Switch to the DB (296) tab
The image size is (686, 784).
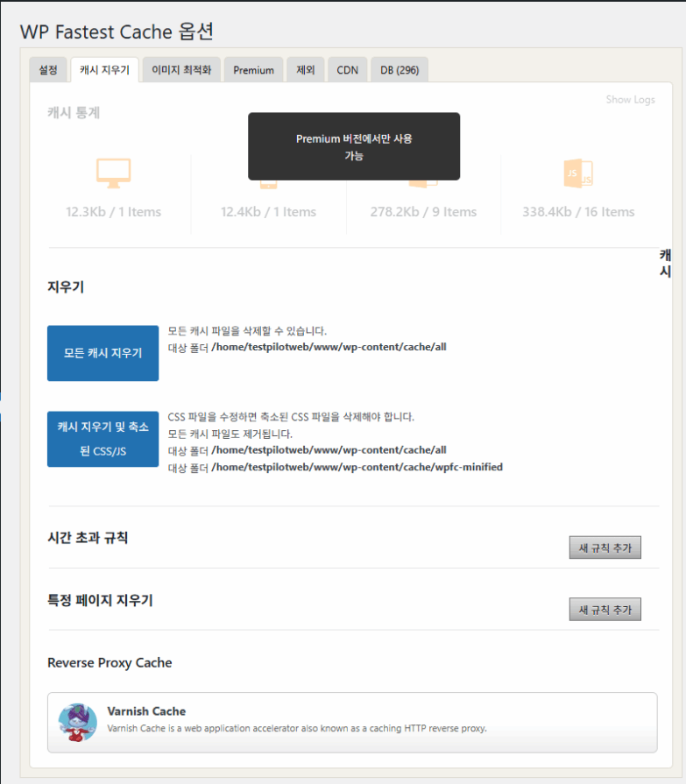tap(399, 69)
